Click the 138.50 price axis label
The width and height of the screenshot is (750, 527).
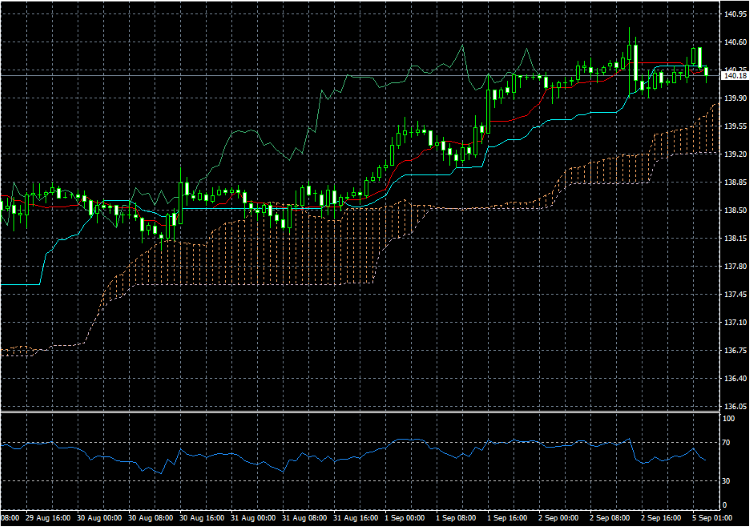[735, 210]
